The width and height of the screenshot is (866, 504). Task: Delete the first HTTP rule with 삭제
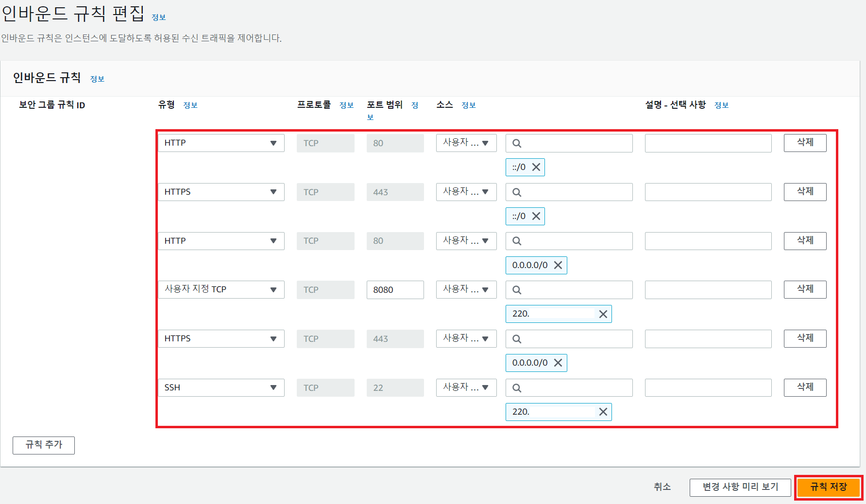(805, 143)
